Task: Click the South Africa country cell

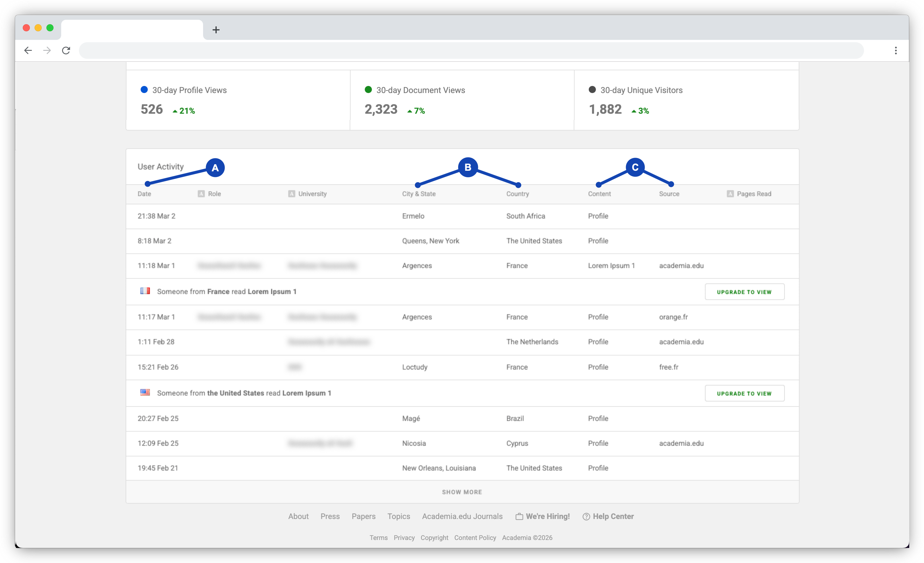Action: 525,216
